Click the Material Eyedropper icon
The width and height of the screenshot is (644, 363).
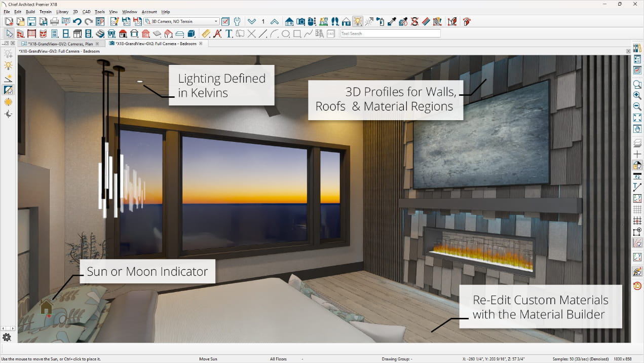[x=392, y=21]
